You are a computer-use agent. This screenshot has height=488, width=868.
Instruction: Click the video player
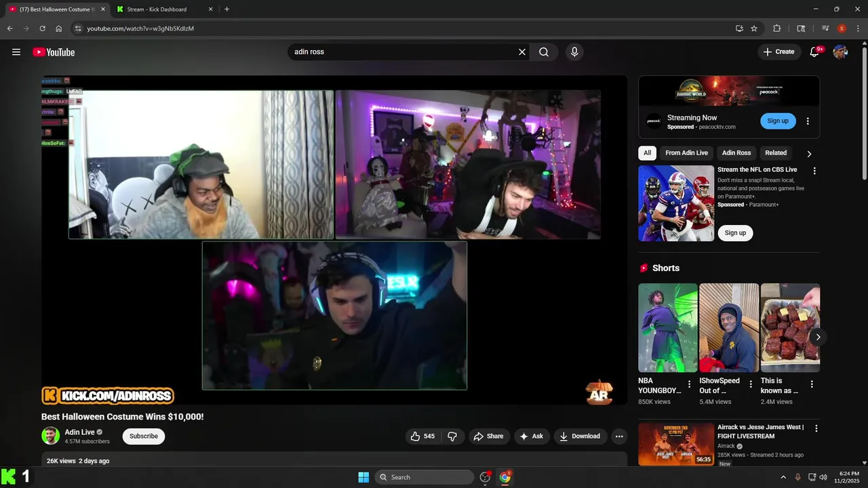(334, 240)
